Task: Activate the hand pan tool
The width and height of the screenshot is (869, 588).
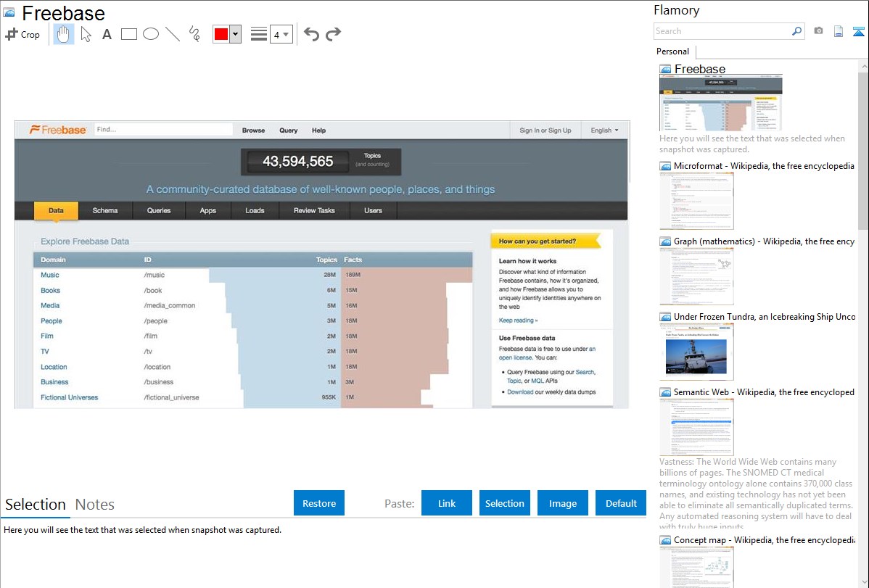Action: tap(64, 34)
